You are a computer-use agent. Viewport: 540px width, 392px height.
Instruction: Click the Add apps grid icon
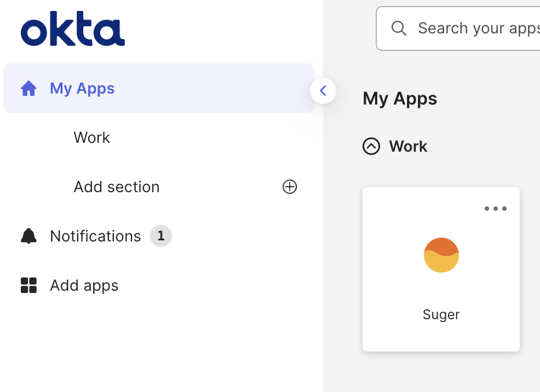[x=28, y=285]
